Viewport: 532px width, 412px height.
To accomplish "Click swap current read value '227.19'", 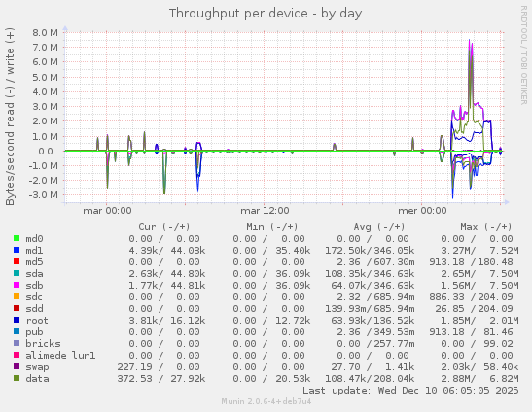I will (134, 367).
